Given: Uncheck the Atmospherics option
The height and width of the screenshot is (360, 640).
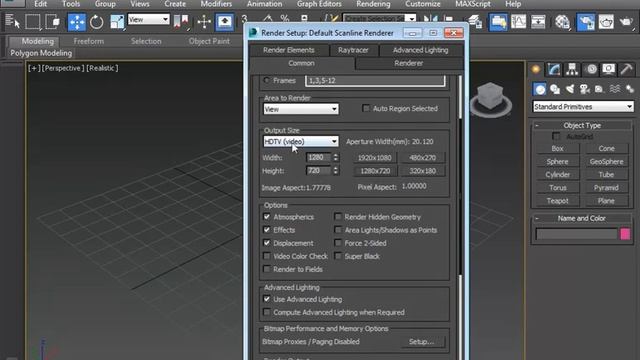Looking at the screenshot, I should coord(267,217).
